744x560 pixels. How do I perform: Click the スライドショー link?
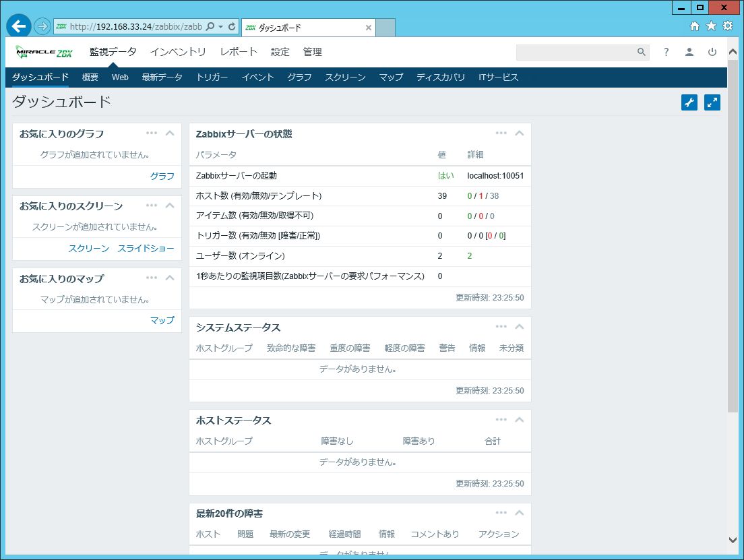146,248
